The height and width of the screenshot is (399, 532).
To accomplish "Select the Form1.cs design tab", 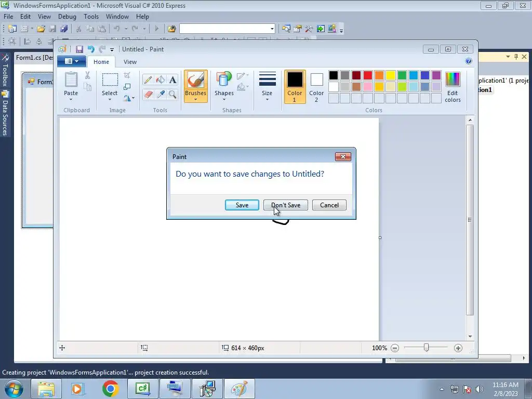I will point(34,58).
